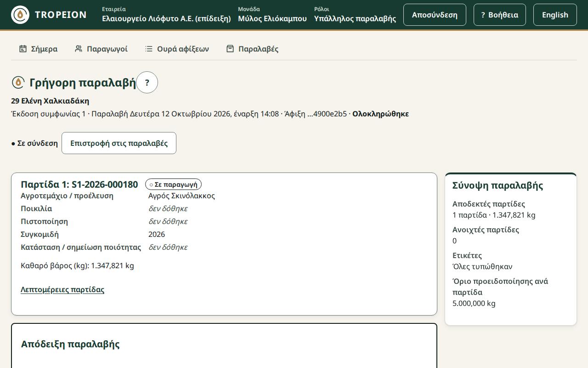Click the Σε σύνδεση status indicator
Screen dimensions: 588x368
pyautogui.click(x=34, y=143)
